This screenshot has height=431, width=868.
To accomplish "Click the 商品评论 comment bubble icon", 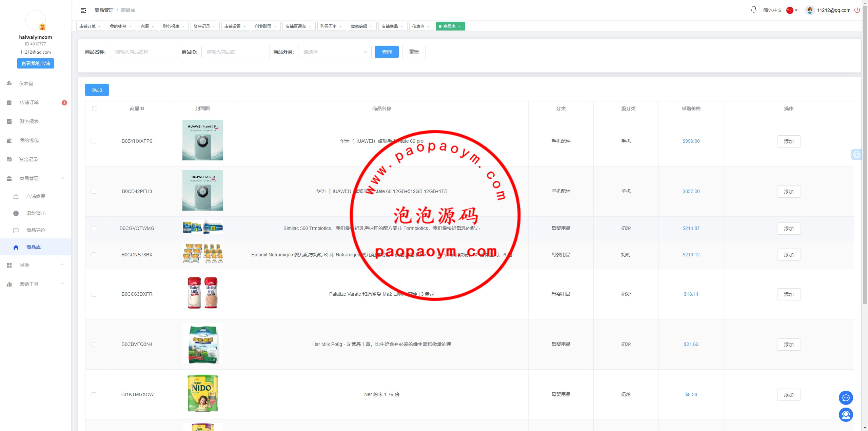I will point(16,230).
